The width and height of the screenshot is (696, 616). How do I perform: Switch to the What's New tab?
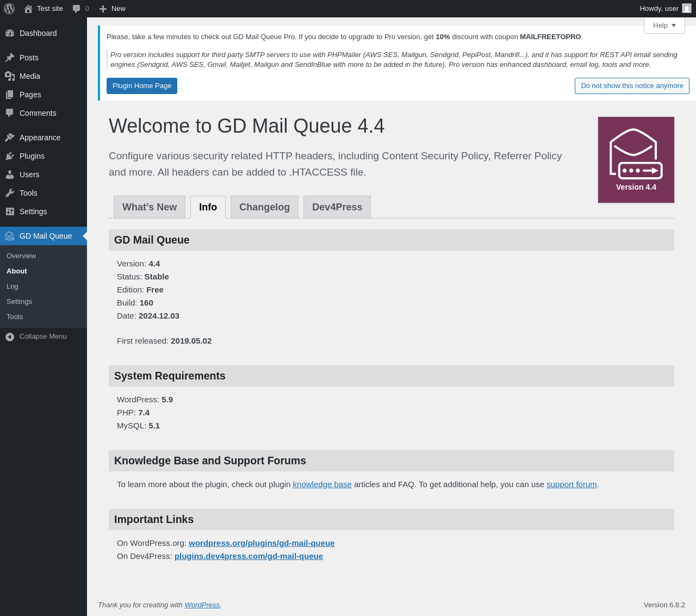(x=150, y=207)
